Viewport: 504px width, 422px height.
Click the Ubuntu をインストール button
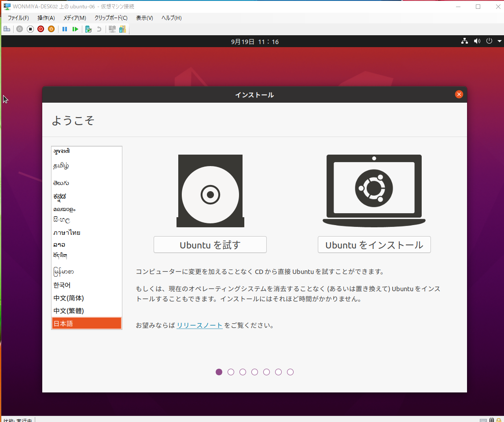click(x=374, y=245)
